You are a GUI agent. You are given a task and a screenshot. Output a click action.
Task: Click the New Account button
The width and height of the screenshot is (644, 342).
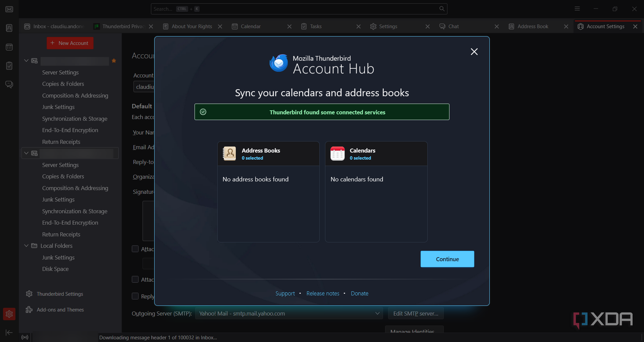tap(70, 43)
